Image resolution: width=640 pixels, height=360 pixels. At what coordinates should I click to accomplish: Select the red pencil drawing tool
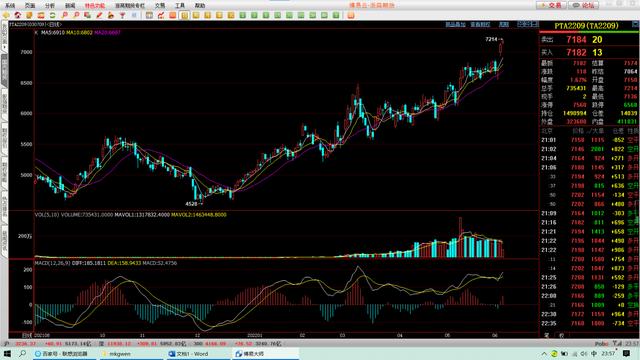click(99, 15)
